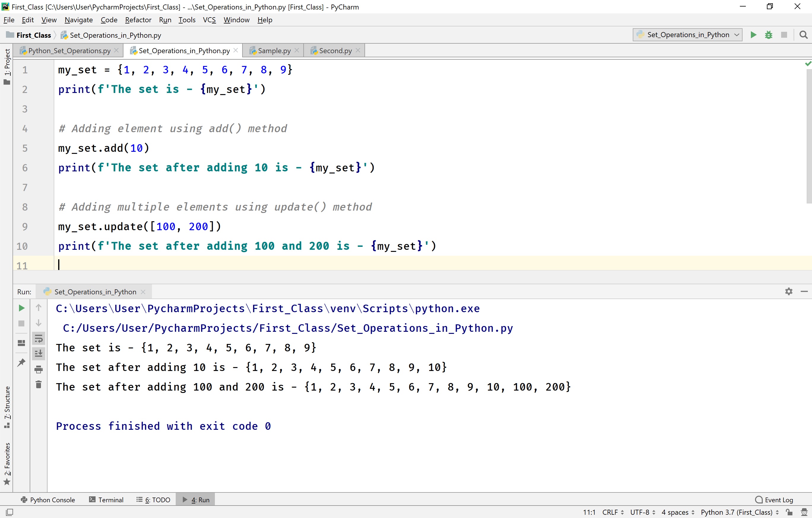Print the console output
812x518 pixels.
[39, 369]
